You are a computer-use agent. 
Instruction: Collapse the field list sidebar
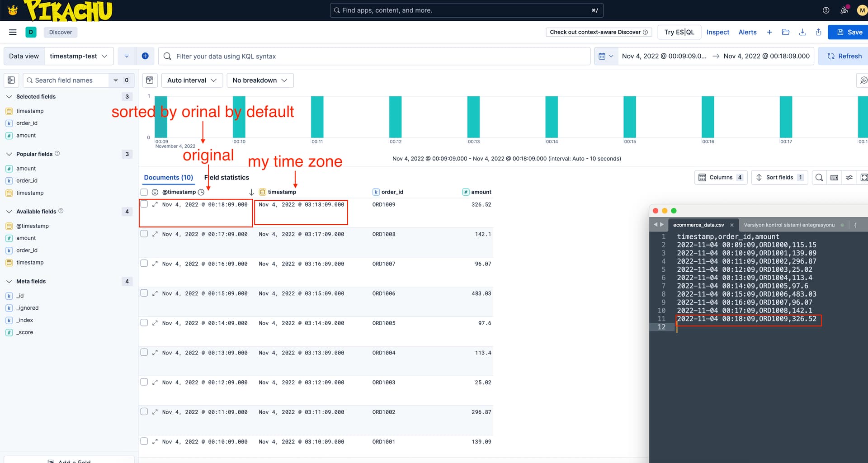11,80
